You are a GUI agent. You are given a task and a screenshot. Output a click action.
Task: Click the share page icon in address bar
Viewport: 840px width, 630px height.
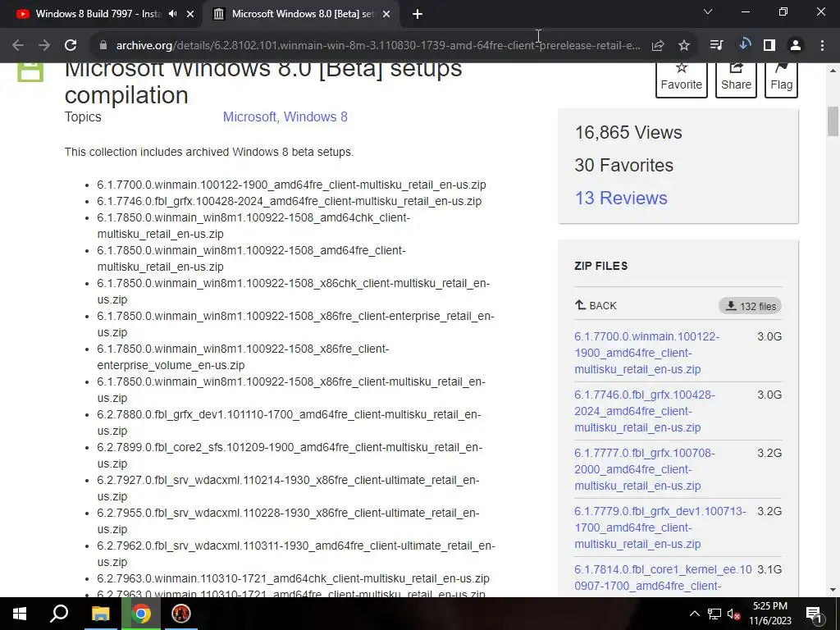point(658,46)
